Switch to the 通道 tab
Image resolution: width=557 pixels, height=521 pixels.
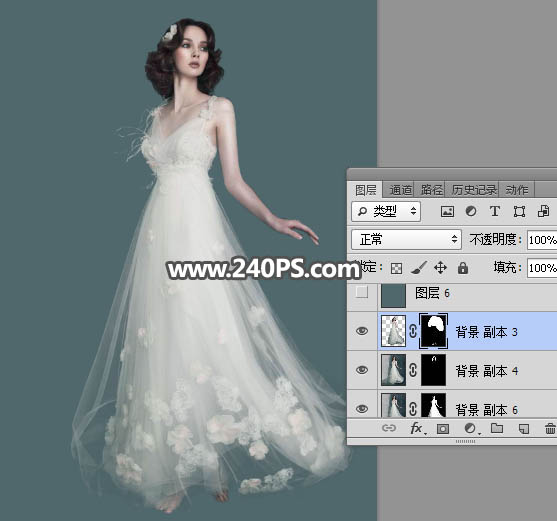click(400, 190)
